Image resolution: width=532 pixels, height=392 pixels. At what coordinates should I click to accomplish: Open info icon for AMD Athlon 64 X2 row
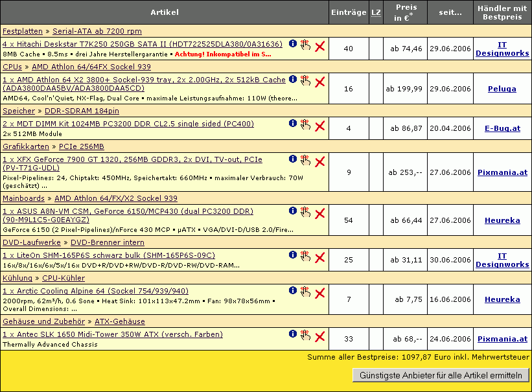[293, 80]
